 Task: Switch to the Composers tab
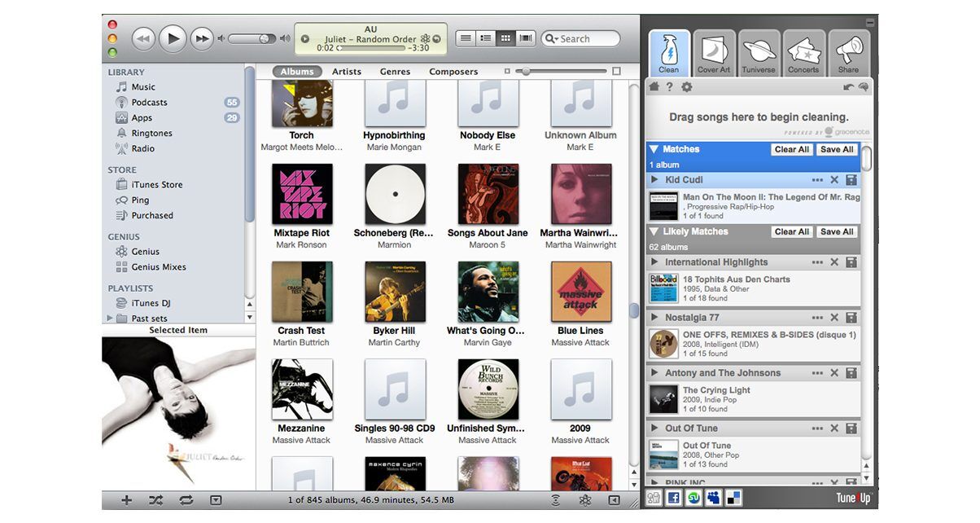pyautogui.click(x=453, y=72)
